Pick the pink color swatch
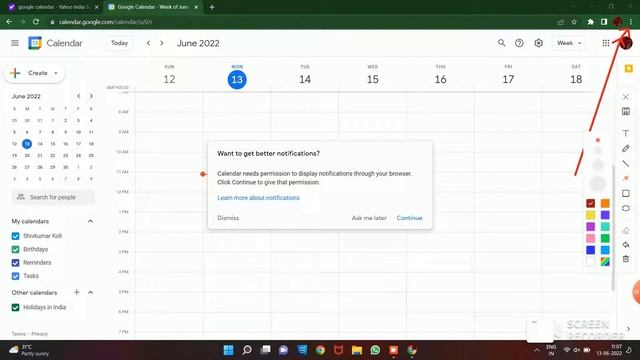This screenshot has width=640, height=360. pyautogui.click(x=591, y=238)
